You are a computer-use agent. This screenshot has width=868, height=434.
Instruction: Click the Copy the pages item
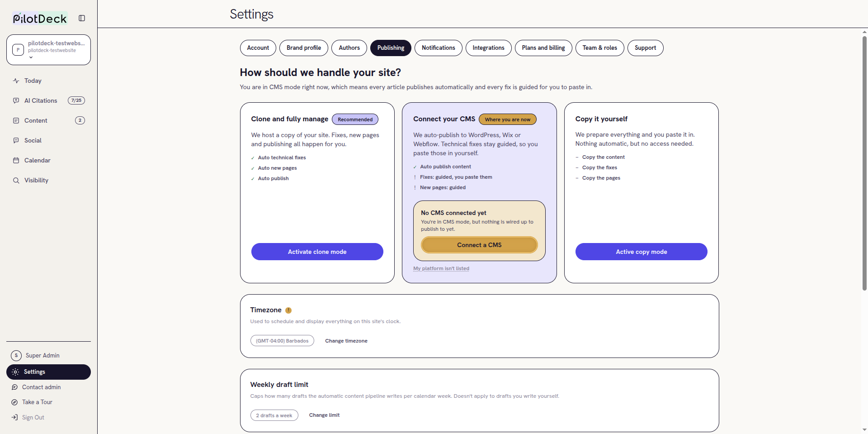click(601, 178)
